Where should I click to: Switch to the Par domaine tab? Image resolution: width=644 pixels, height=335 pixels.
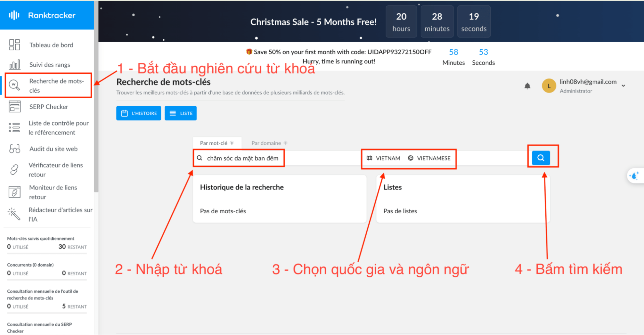(x=269, y=143)
